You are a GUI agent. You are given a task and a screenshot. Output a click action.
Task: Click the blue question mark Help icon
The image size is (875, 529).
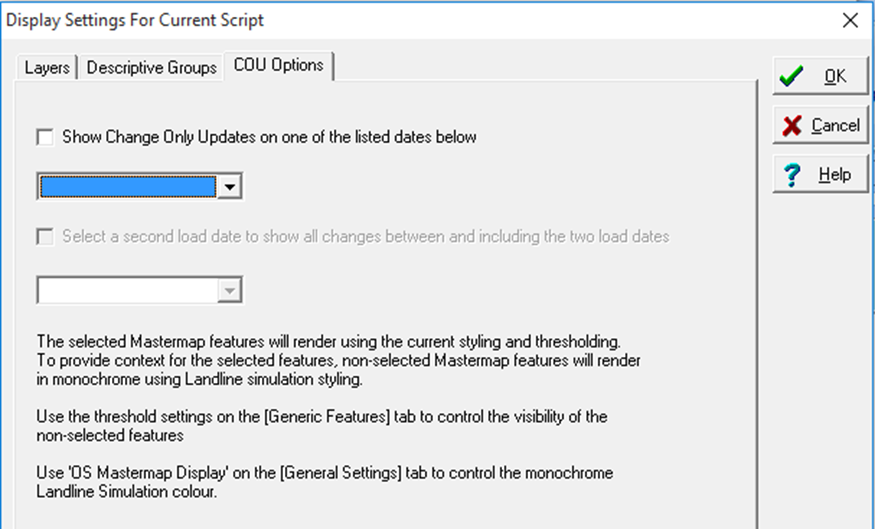pos(792,175)
